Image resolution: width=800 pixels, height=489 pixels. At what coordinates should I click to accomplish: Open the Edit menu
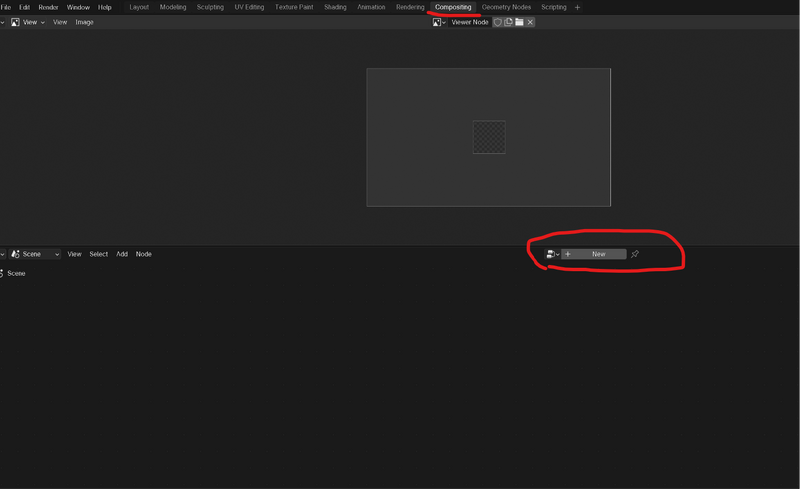click(24, 7)
